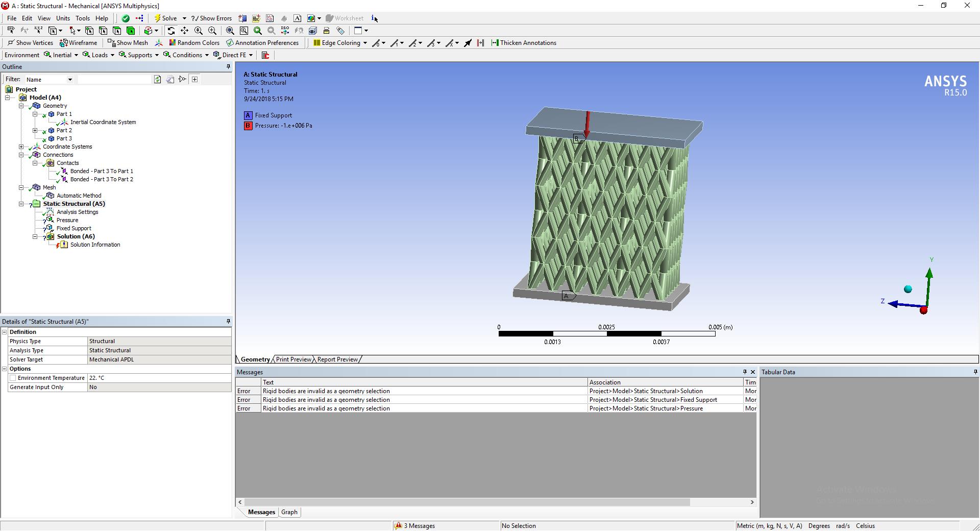Click the triad coordinate axes Show icon

pos(159,43)
